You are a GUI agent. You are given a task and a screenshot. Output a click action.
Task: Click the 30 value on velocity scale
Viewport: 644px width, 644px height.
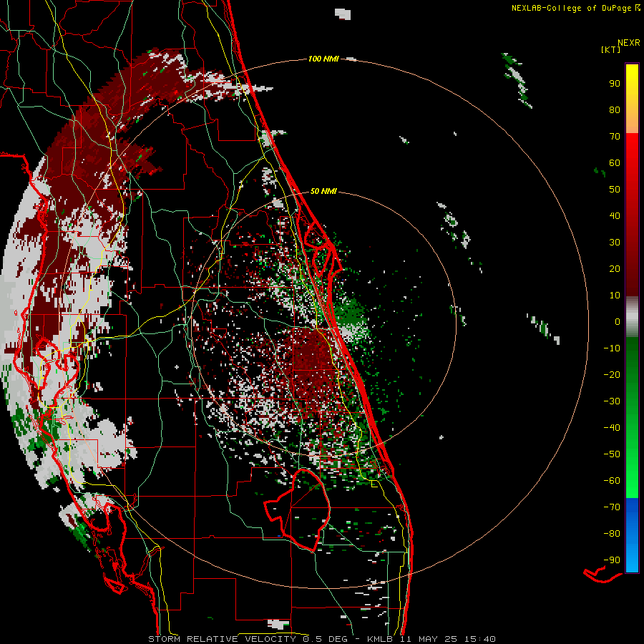click(615, 243)
